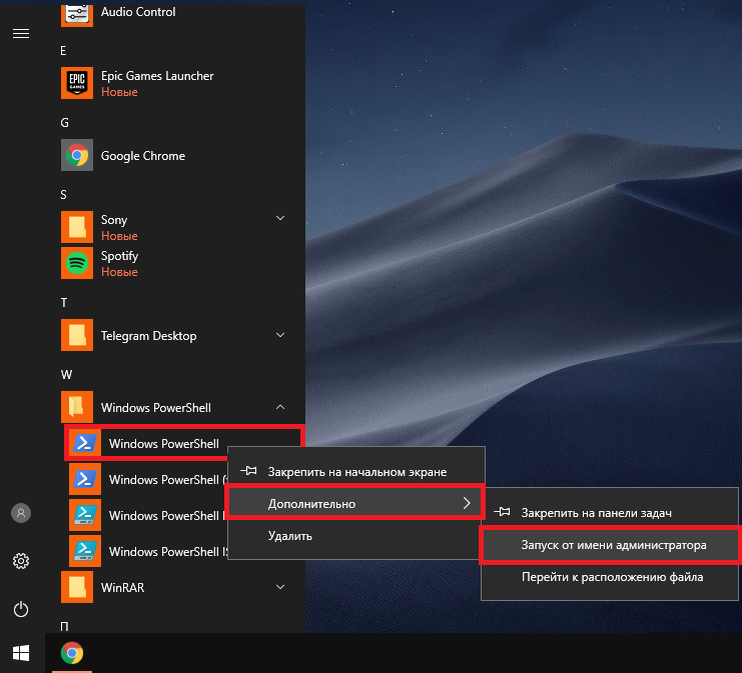
Task: Click the pin icon beside Закрепить на начальном экране
Action: pyautogui.click(x=248, y=470)
